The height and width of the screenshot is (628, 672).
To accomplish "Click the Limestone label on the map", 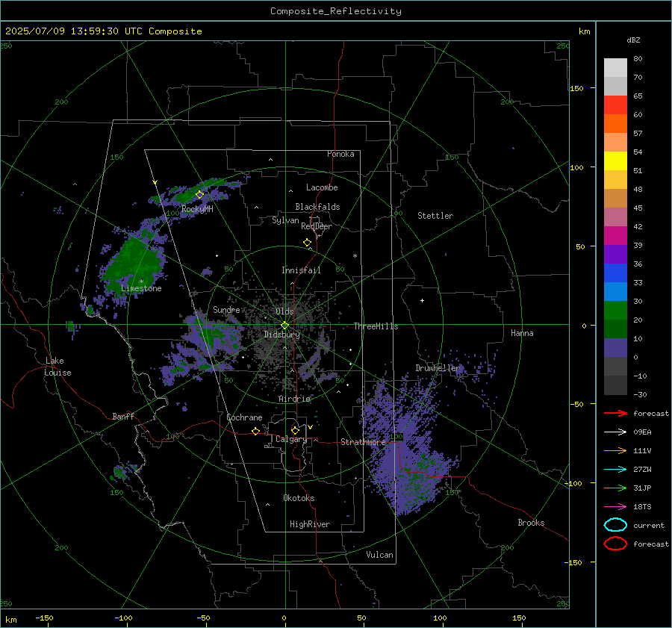I will 141,288.
